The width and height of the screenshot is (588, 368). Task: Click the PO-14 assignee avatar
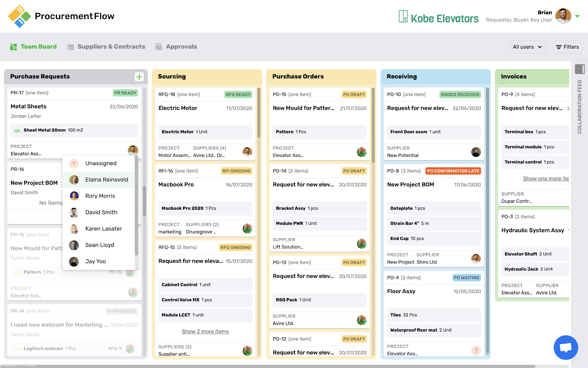click(x=362, y=243)
